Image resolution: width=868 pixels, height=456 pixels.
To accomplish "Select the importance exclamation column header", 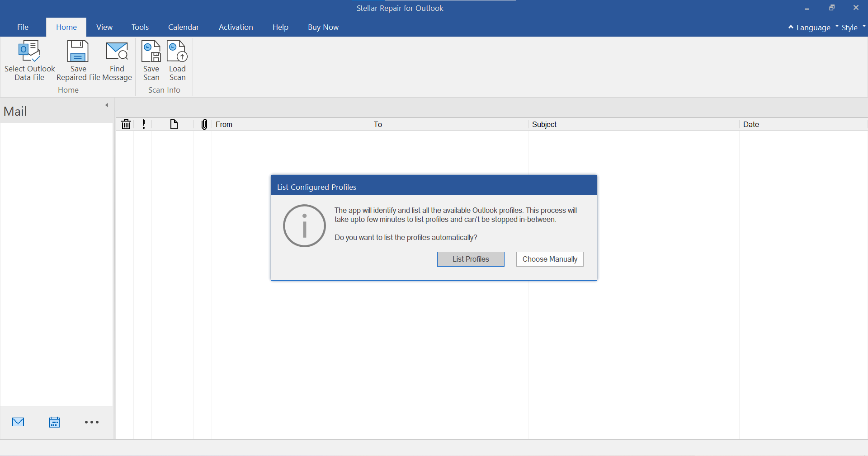I will point(143,124).
